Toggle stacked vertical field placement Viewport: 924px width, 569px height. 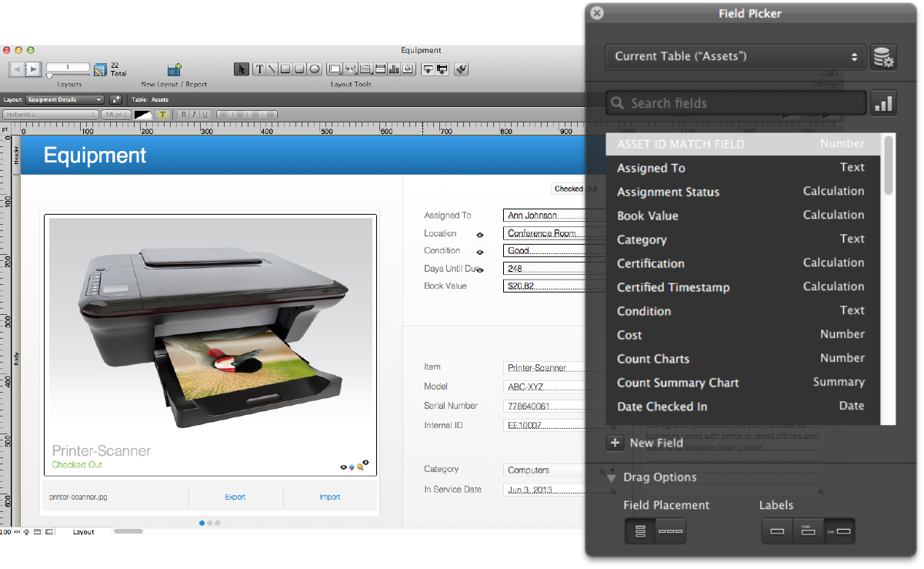(x=639, y=531)
